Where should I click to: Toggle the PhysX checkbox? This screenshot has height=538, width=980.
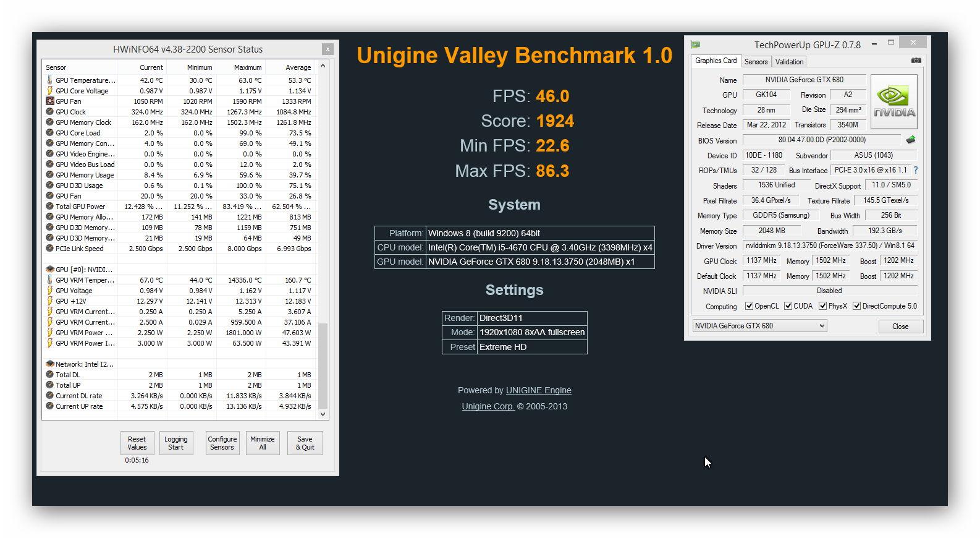pyautogui.click(x=822, y=306)
